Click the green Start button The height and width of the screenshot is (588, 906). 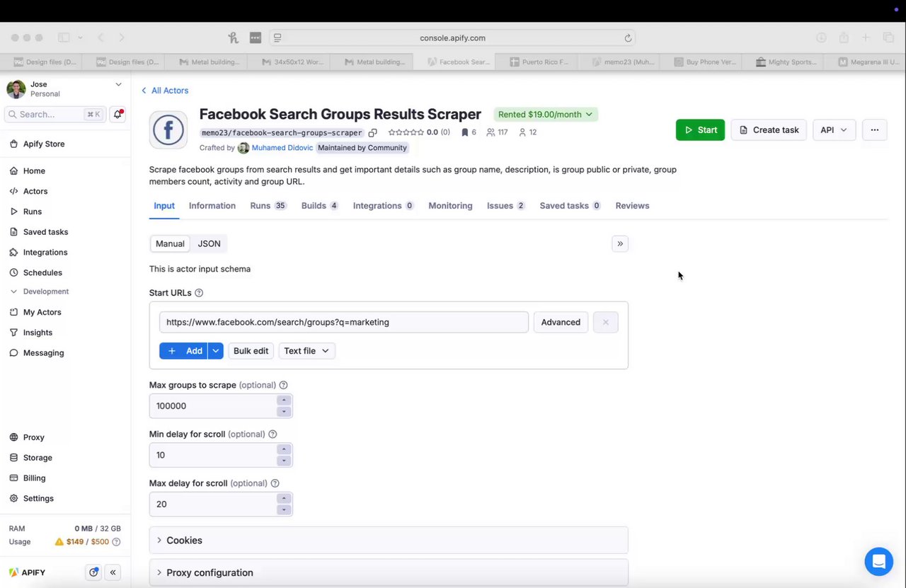(x=700, y=130)
